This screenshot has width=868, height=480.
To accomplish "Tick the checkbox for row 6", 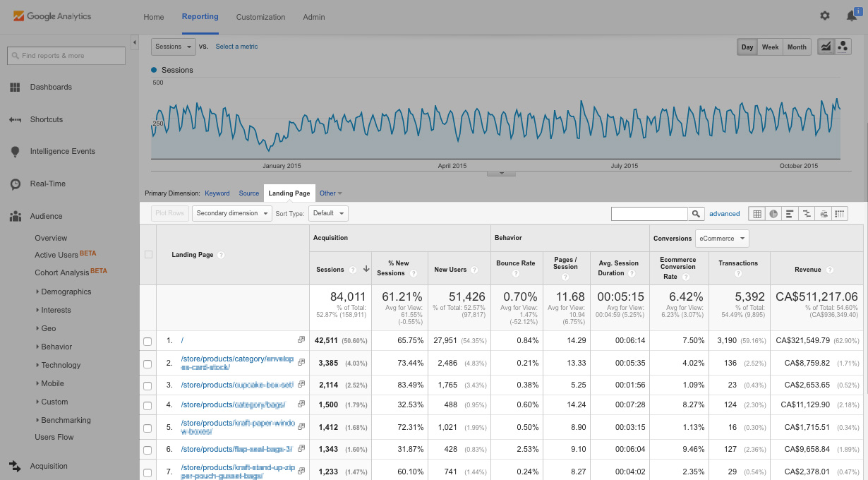I will pos(147,450).
